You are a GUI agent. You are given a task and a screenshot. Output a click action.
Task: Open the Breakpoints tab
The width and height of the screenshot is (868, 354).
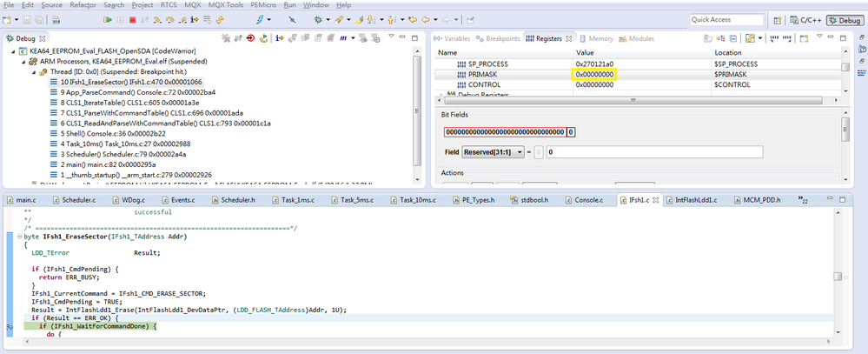coord(498,39)
